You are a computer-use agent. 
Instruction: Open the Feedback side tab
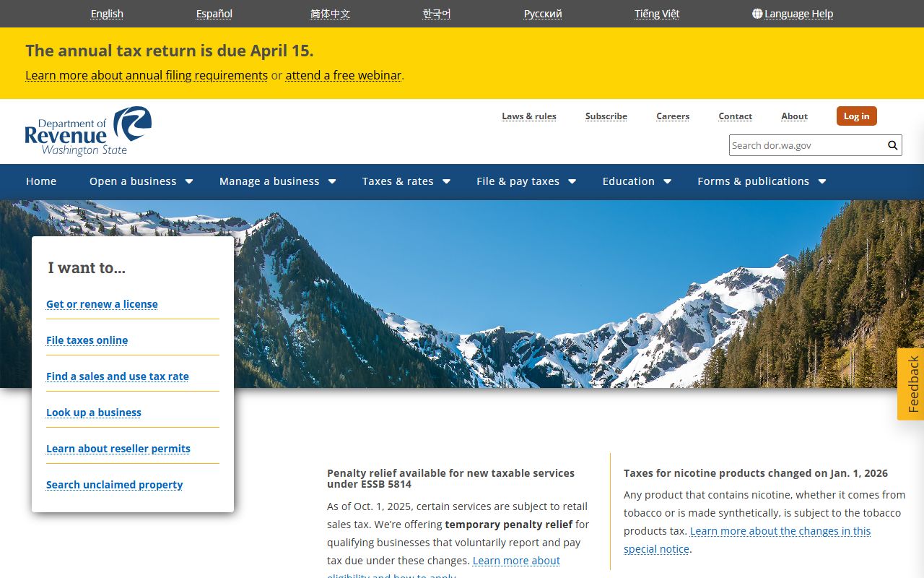click(911, 384)
